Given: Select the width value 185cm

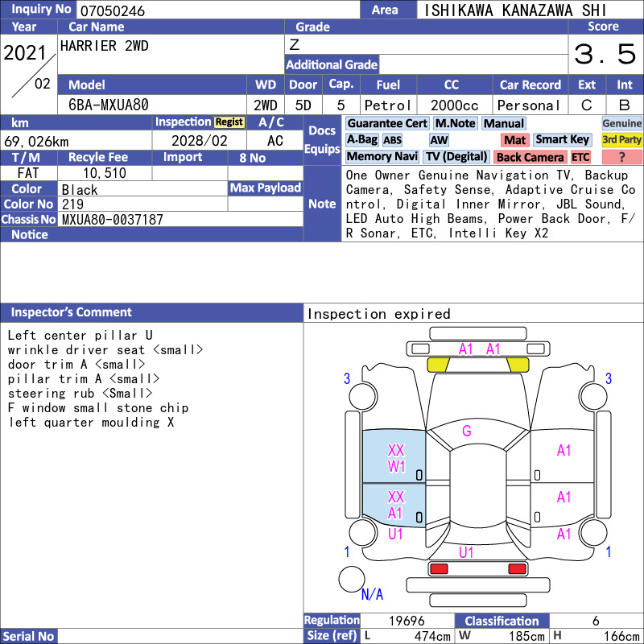Looking at the screenshot, I should point(526,636).
